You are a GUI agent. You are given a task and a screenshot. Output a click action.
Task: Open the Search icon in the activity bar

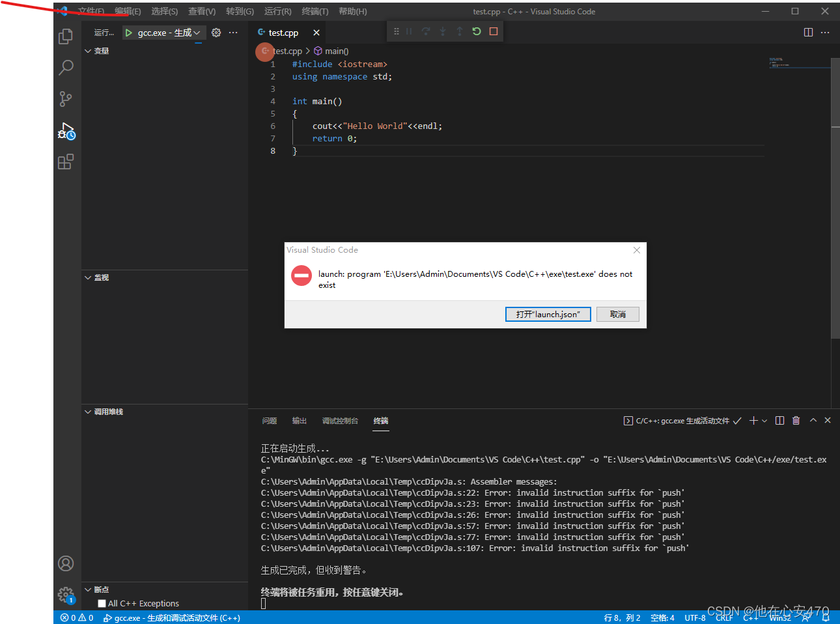click(x=66, y=67)
